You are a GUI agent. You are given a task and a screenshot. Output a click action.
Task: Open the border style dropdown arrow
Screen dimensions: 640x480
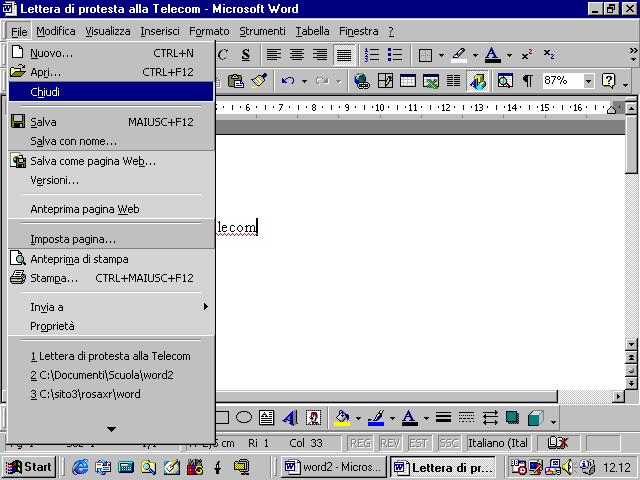pos(441,55)
